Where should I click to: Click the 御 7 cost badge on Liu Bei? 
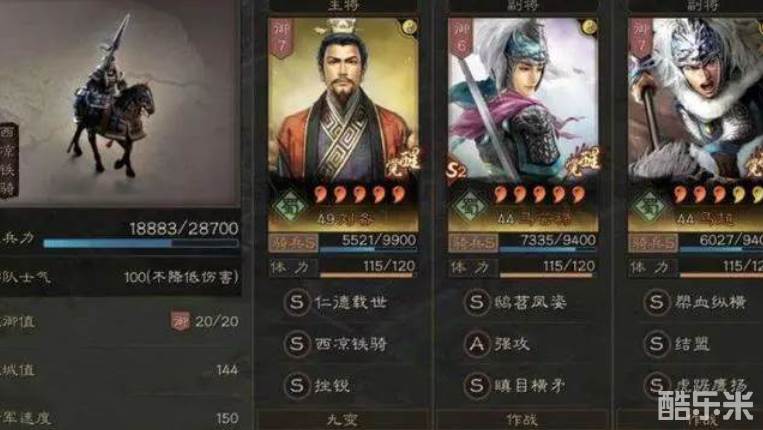tap(281, 38)
